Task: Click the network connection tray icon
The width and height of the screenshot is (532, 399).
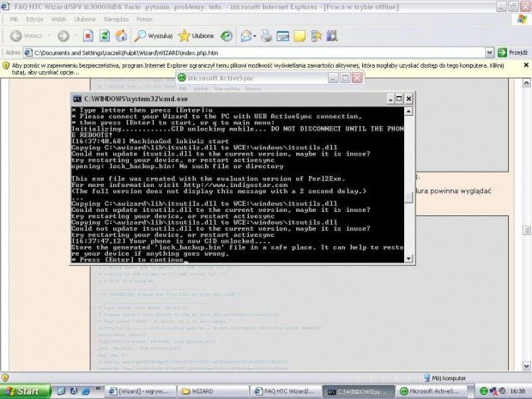Action: click(493, 391)
